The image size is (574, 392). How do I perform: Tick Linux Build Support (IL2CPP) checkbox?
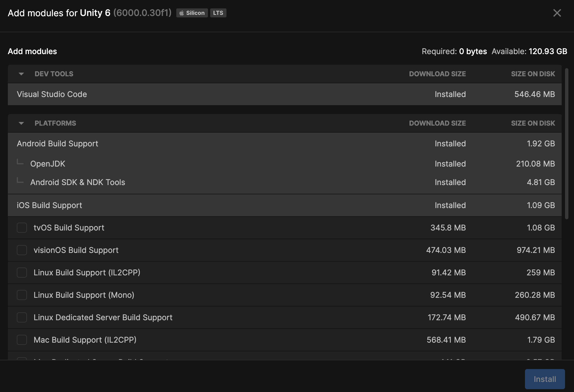pos(22,273)
